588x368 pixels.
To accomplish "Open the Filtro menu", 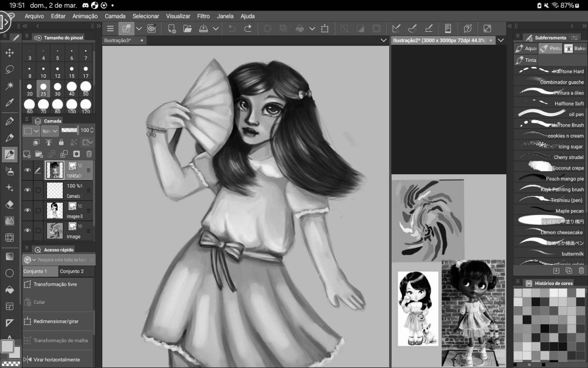I will click(x=203, y=16).
